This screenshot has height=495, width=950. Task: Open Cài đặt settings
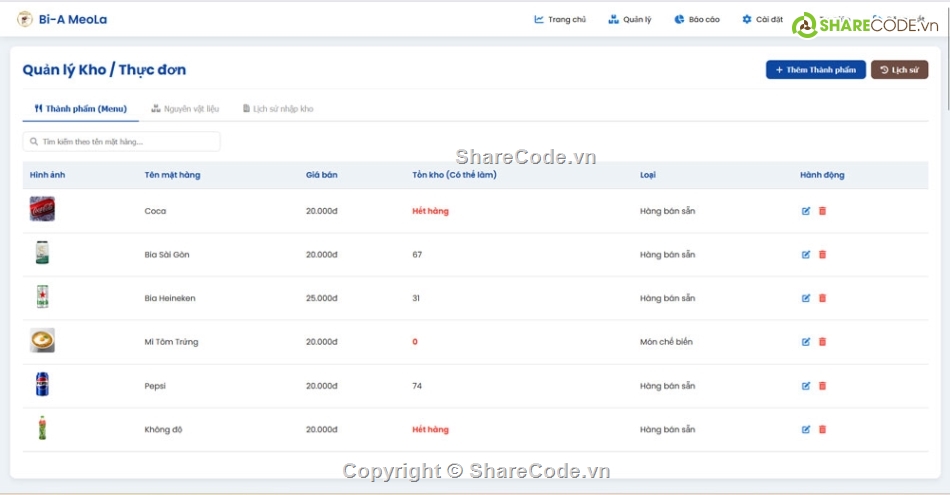pos(762,19)
